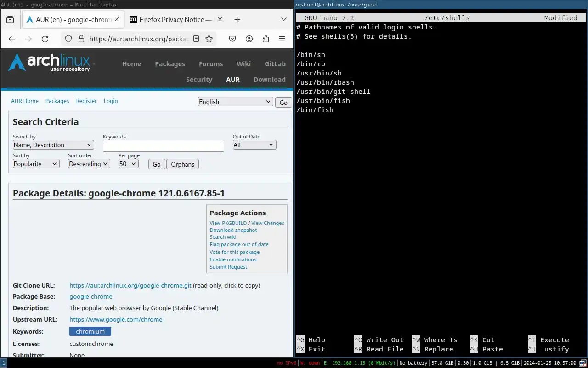
Task: Click the browser URL address field
Action: click(139, 39)
